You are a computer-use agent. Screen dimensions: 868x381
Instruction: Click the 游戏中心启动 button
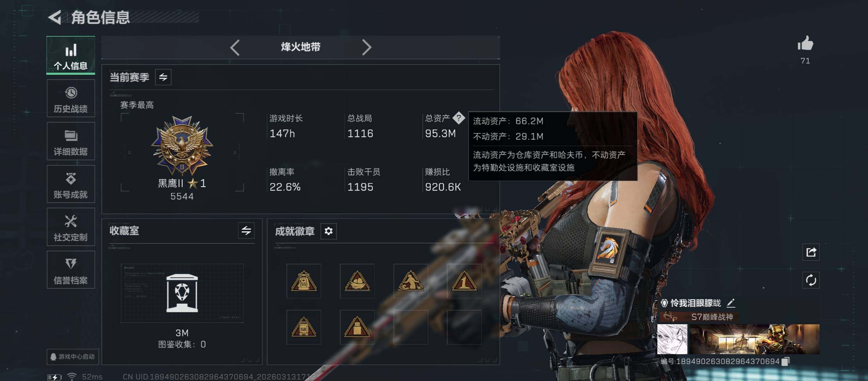pyautogui.click(x=72, y=357)
